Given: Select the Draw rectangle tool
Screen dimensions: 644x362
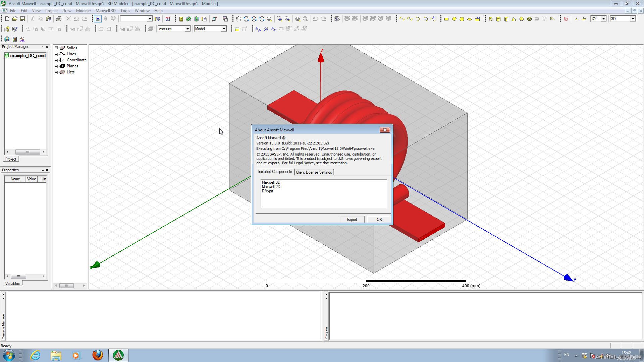Looking at the screenshot, I should click(x=446, y=19).
